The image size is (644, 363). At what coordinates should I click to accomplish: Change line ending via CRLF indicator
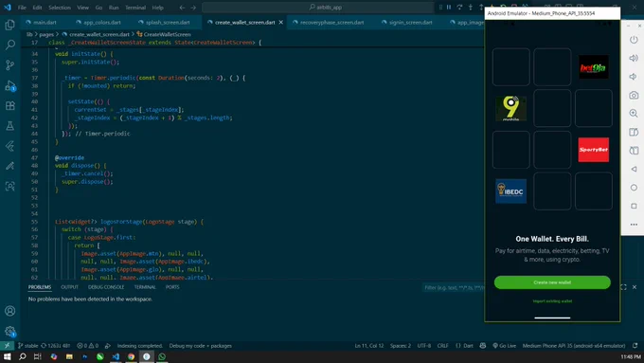pos(443,346)
